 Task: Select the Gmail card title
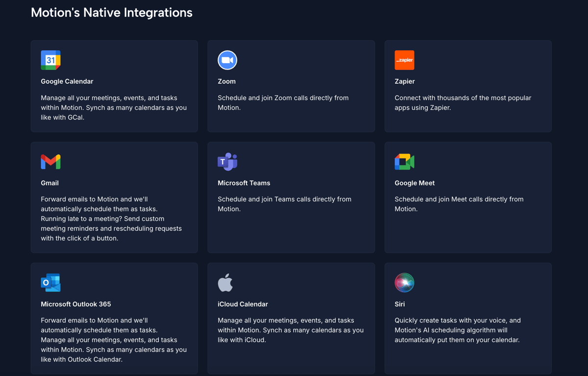tap(49, 183)
